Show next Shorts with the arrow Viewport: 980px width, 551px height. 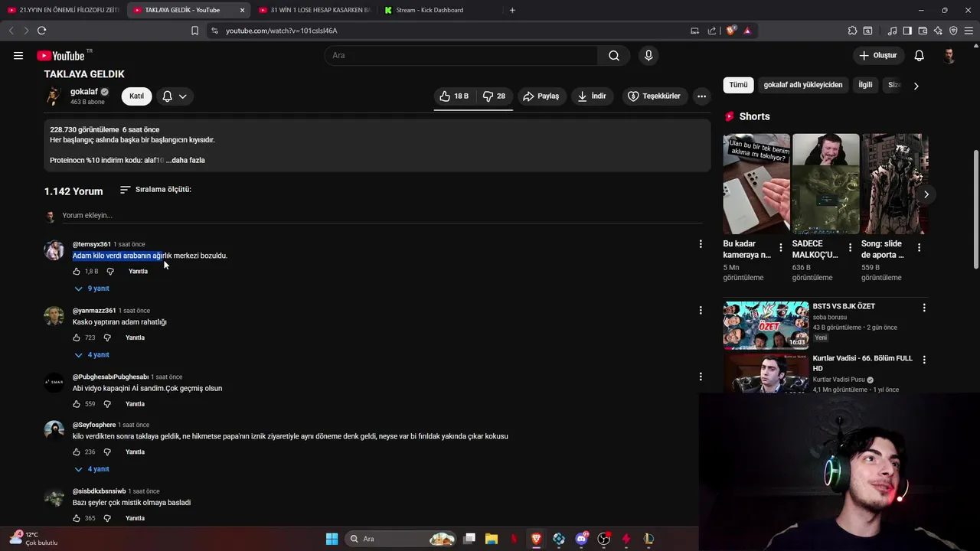coord(926,194)
